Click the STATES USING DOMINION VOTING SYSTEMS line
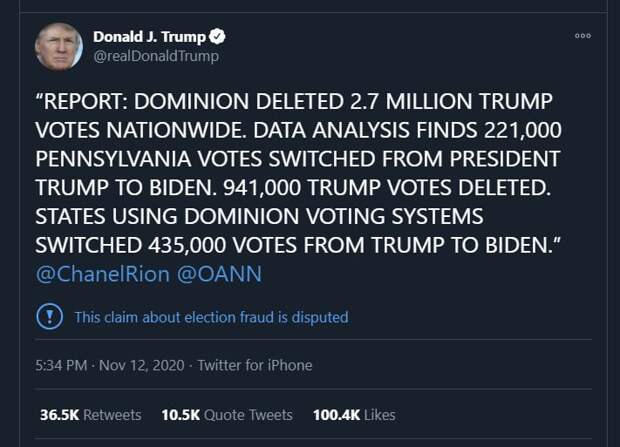Viewport: 620px width, 447px height. pyautogui.click(x=259, y=217)
